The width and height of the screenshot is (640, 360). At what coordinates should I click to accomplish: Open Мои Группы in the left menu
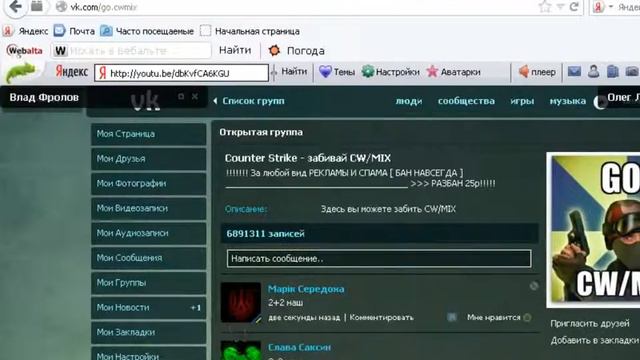pos(149,283)
